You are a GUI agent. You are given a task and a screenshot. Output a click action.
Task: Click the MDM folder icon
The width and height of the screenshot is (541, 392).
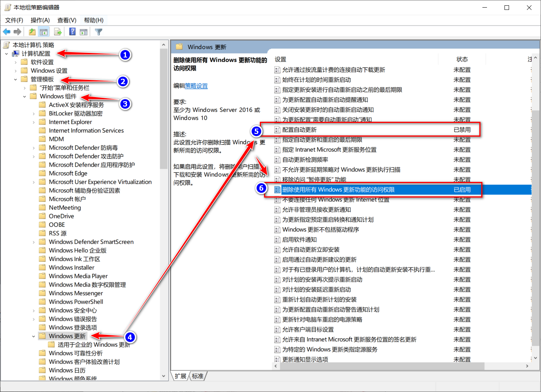(42, 139)
